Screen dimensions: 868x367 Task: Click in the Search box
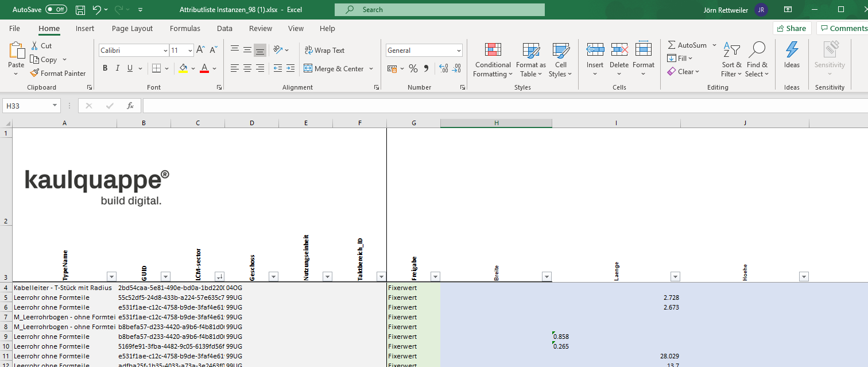pyautogui.click(x=440, y=10)
